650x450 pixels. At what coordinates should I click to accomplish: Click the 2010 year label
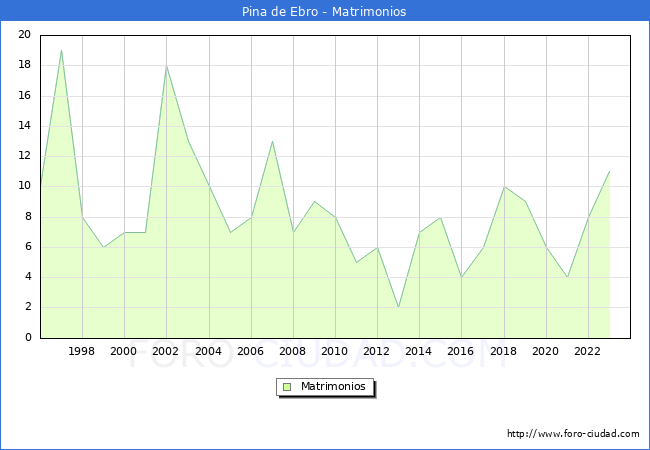[335, 351]
